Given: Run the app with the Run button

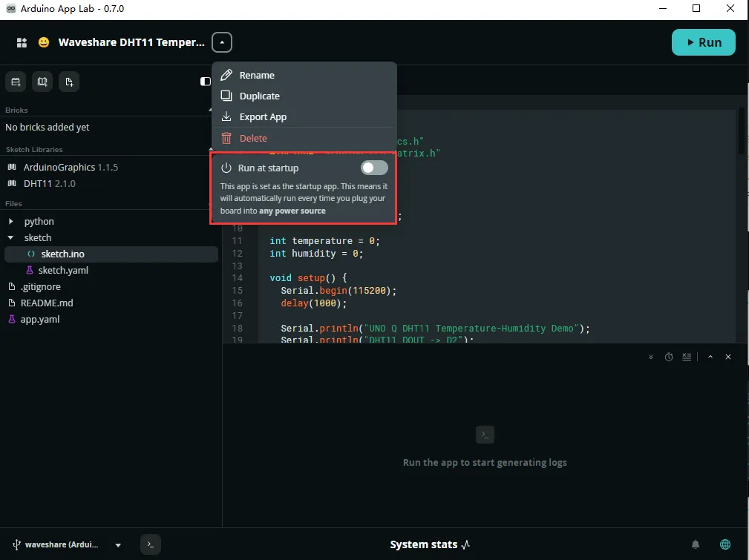Looking at the screenshot, I should (x=703, y=42).
